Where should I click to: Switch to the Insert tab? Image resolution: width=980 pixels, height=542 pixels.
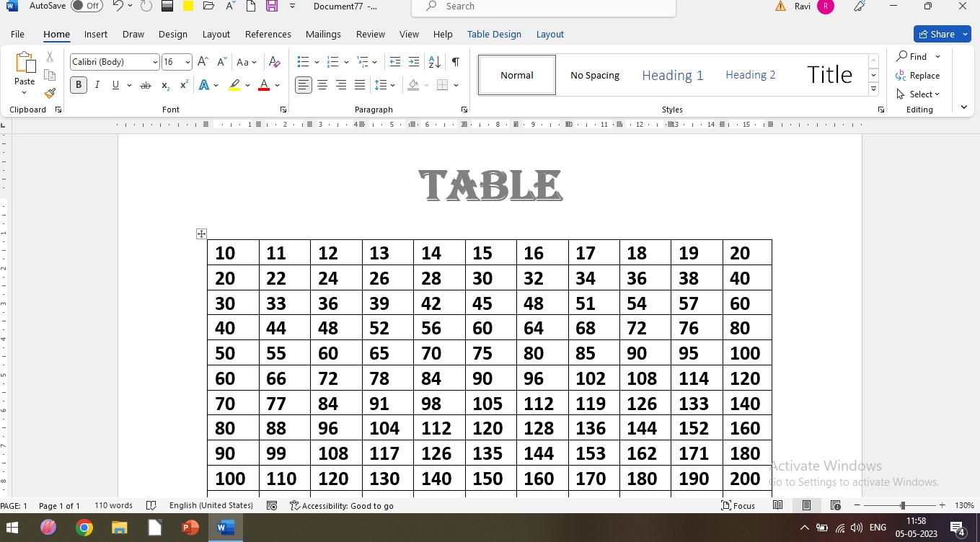95,34
